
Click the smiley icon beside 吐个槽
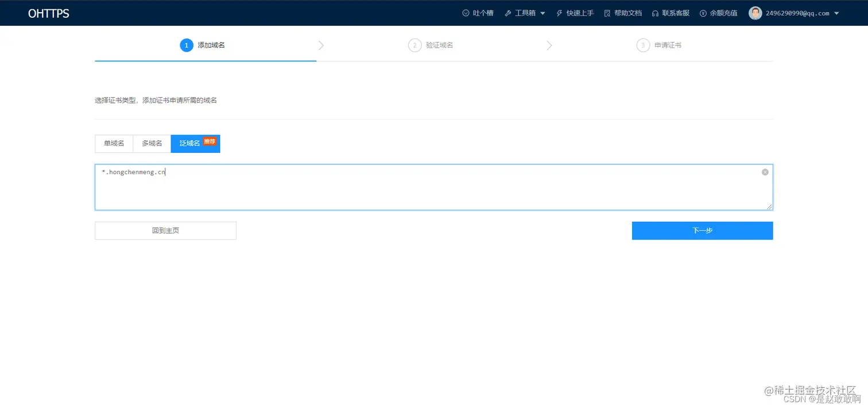pyautogui.click(x=466, y=13)
